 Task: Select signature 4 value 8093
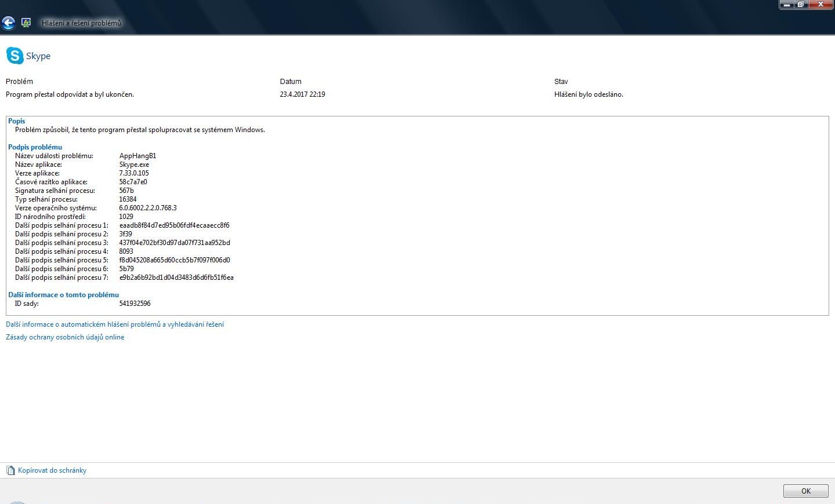(126, 251)
